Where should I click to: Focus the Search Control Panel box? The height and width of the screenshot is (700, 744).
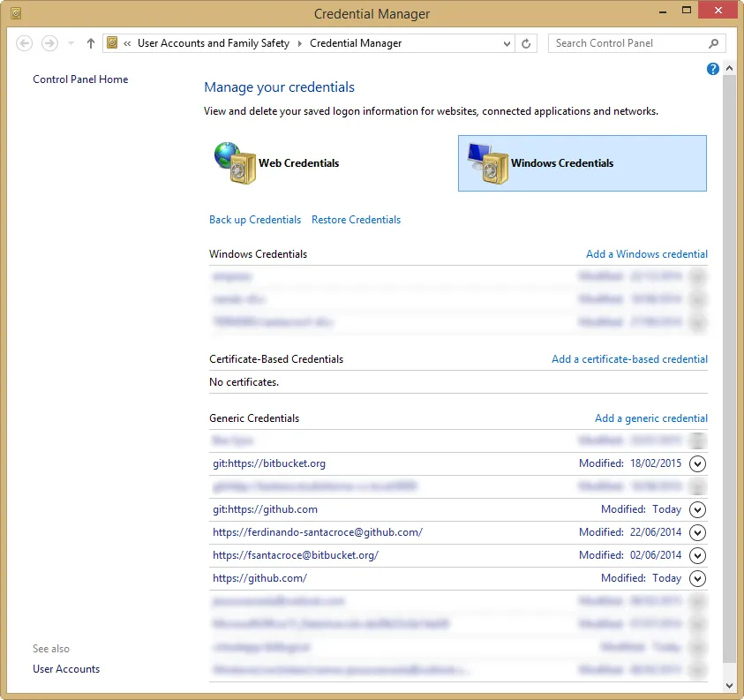point(636,43)
